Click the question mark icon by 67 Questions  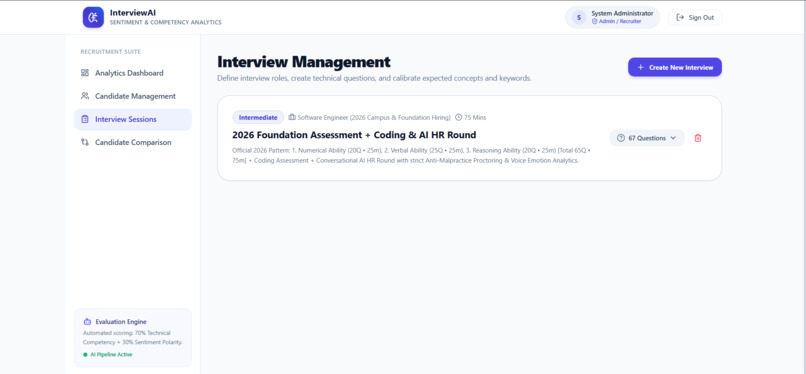620,138
